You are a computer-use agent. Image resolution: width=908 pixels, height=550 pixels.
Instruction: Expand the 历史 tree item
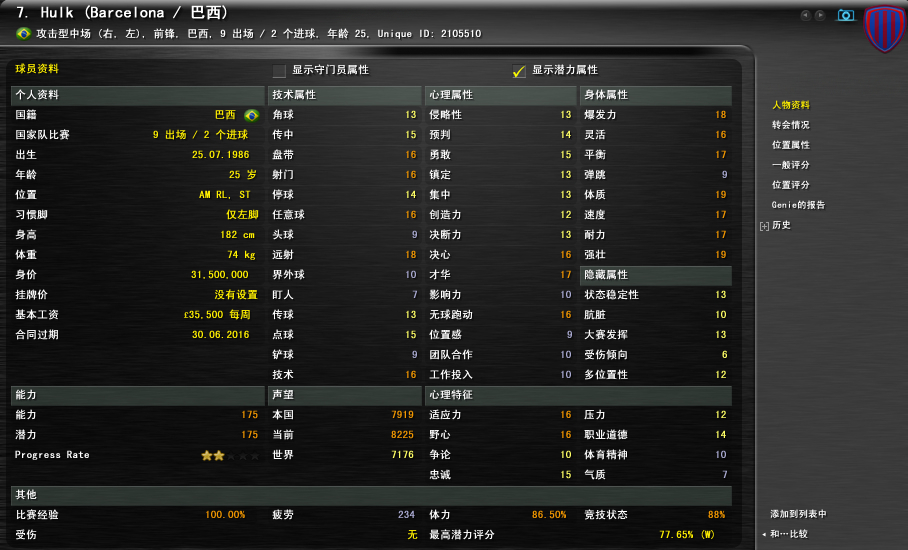[764, 226]
